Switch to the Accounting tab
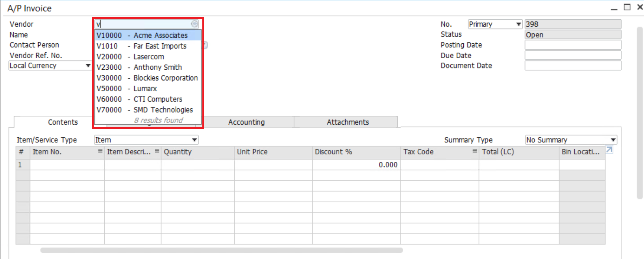The image size is (644, 259). [246, 122]
